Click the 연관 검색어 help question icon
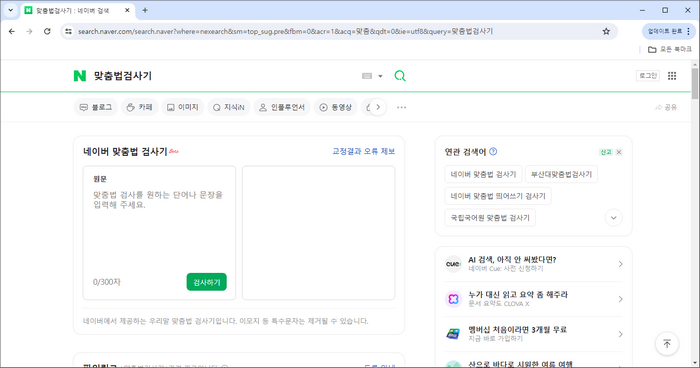700x368 pixels. (493, 151)
